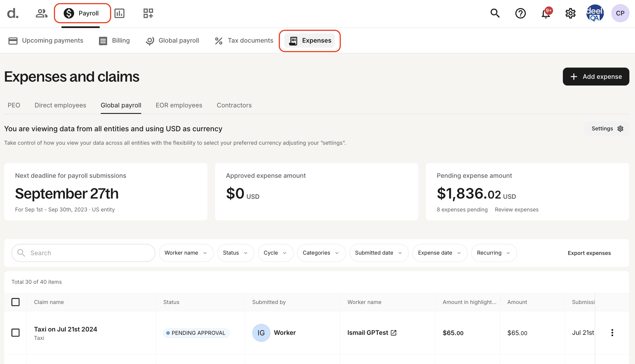Viewport: 635px width, 364px height.
Task: Open the three-dot menu for Taxi row
Action: 612,333
